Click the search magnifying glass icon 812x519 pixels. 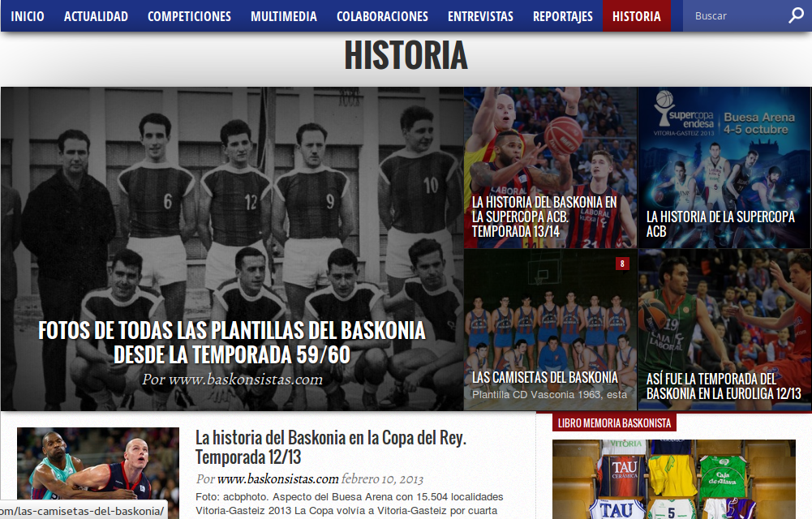pyautogui.click(x=796, y=16)
